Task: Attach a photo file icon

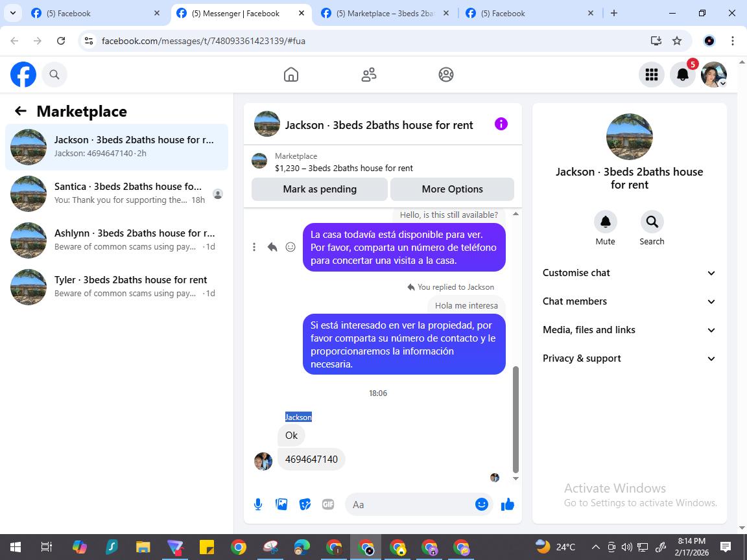Action: pos(281,504)
